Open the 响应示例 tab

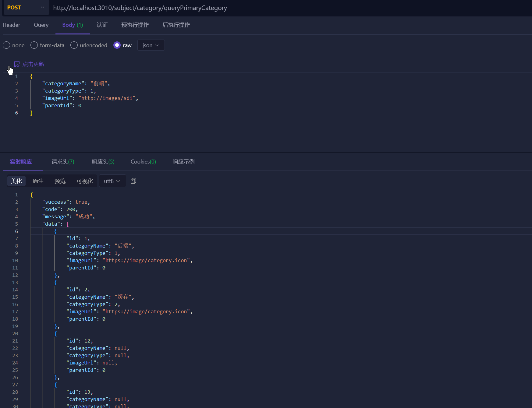tap(183, 162)
